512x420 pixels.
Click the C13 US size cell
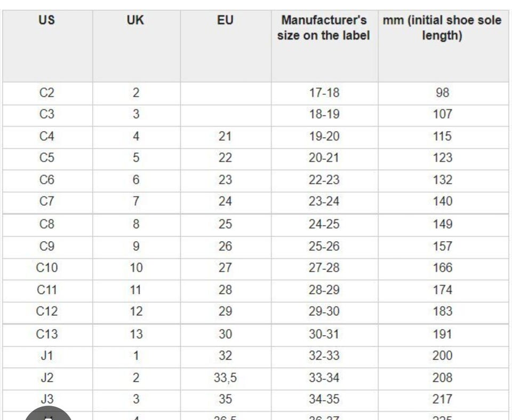pos(47,334)
